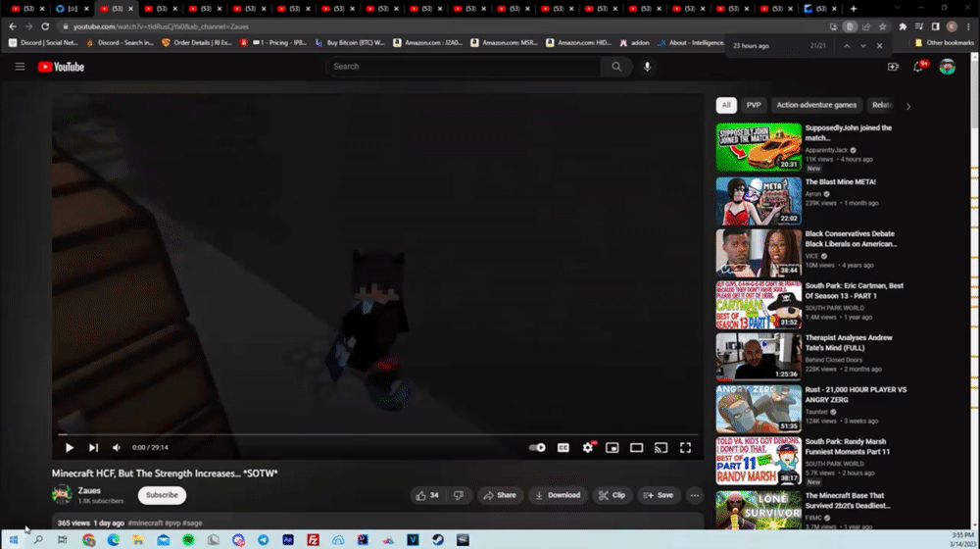This screenshot has width=980, height=549.
Task: Toggle the autoplay switch
Action: tap(537, 448)
